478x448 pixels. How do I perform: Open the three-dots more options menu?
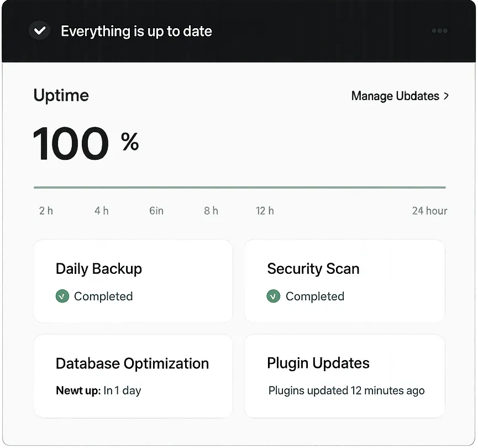(x=439, y=31)
